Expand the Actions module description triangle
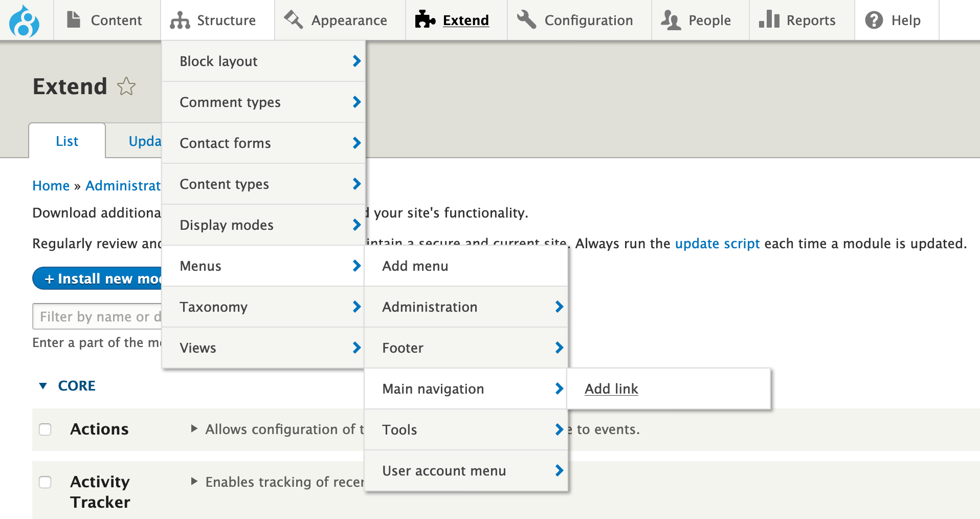This screenshot has width=980, height=519. click(x=194, y=428)
